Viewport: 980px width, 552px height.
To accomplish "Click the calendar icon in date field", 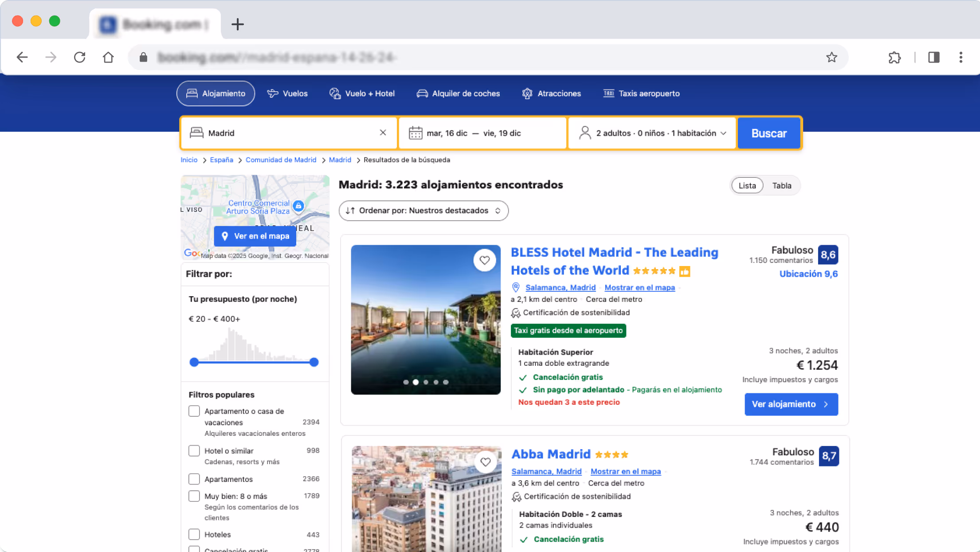I will click(416, 133).
